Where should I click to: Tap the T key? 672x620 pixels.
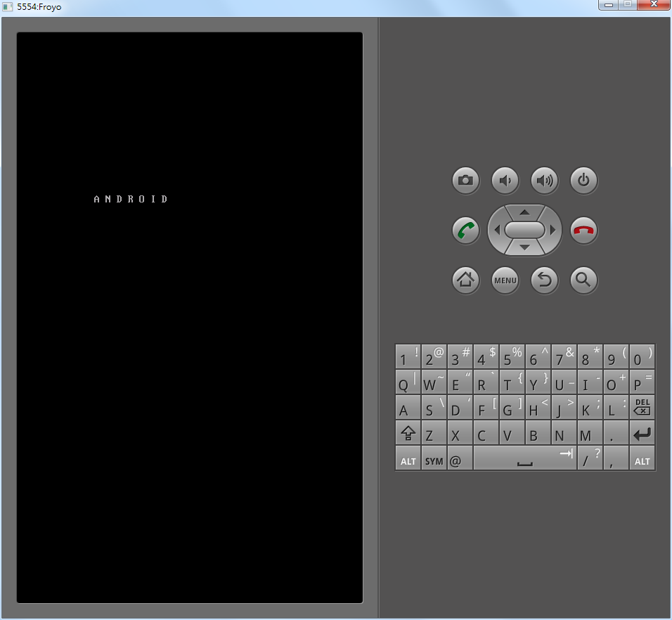pyautogui.click(x=512, y=382)
